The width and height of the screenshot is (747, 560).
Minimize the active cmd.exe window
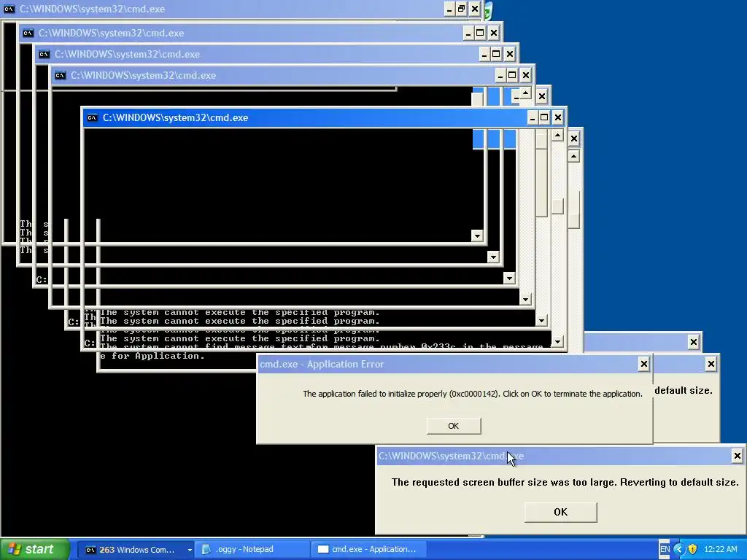532,117
